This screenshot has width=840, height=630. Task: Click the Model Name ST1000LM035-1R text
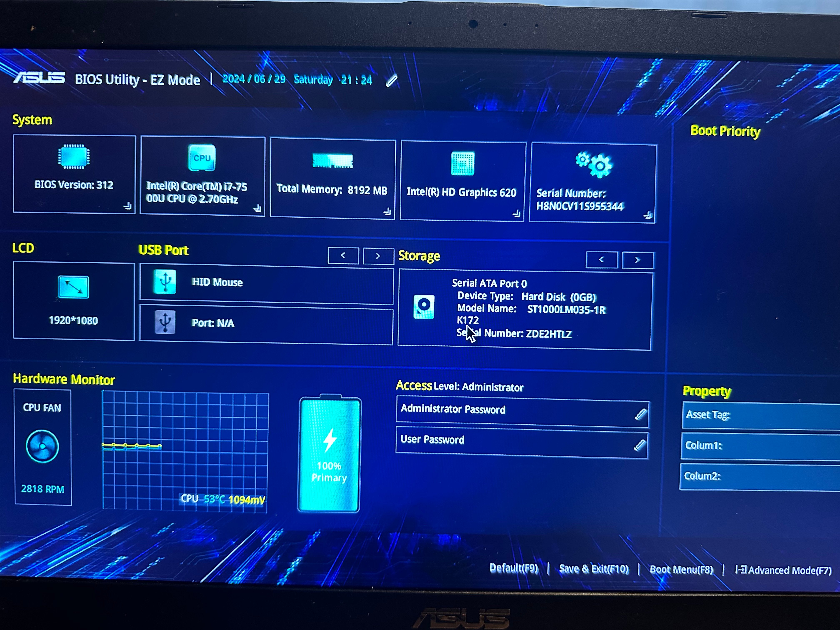(x=531, y=309)
